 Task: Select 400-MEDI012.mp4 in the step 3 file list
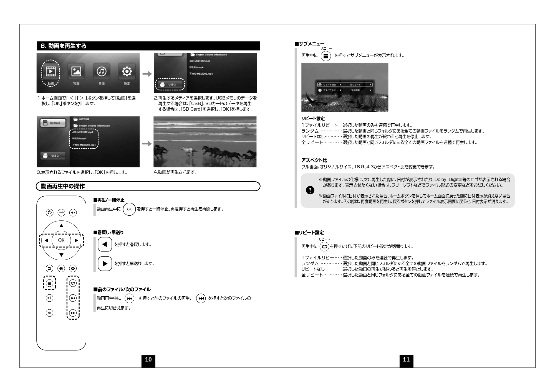(x=83, y=132)
